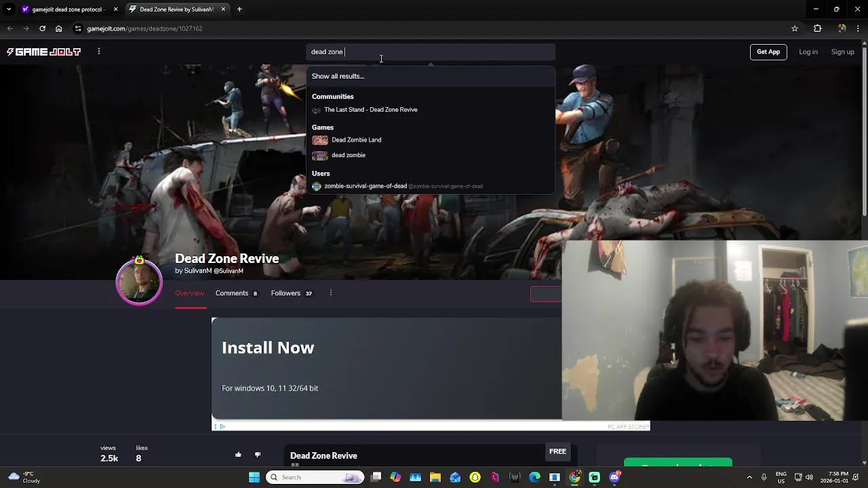Click the site information icon in address bar
This screenshot has height=488, width=868.
tap(79, 28)
